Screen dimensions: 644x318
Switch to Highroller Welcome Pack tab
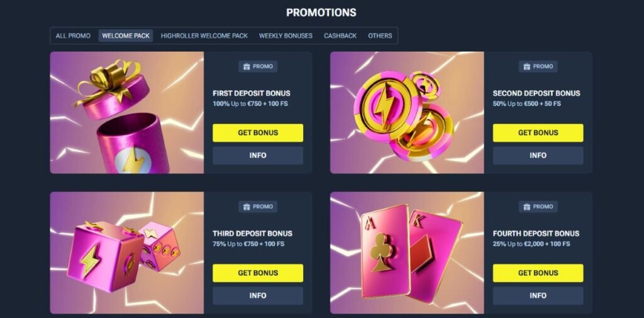click(x=204, y=36)
